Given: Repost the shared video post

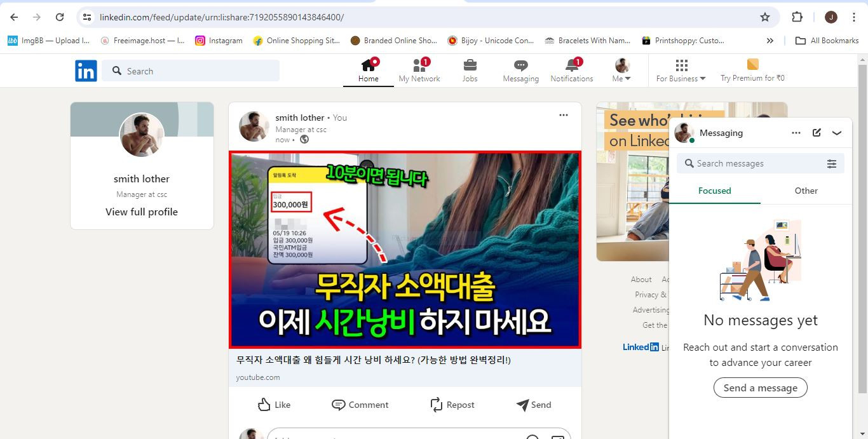Looking at the screenshot, I should [x=452, y=405].
